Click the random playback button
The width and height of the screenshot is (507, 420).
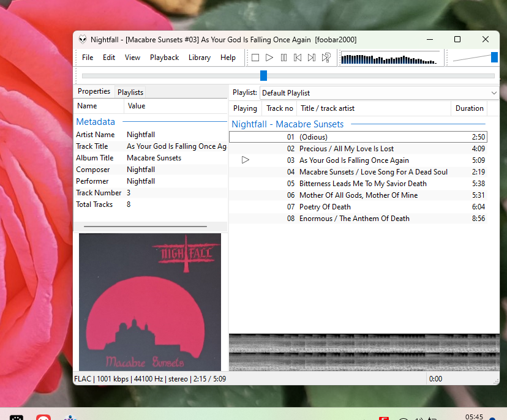click(326, 58)
